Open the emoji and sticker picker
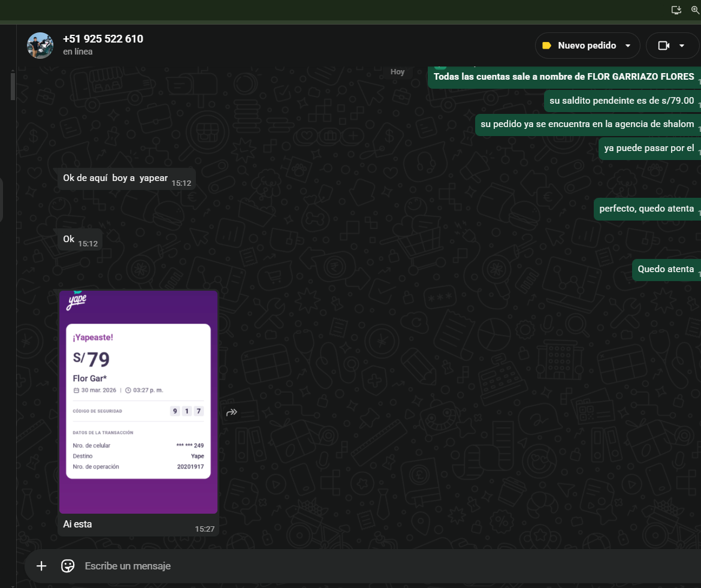The height and width of the screenshot is (588, 701). pos(68,566)
